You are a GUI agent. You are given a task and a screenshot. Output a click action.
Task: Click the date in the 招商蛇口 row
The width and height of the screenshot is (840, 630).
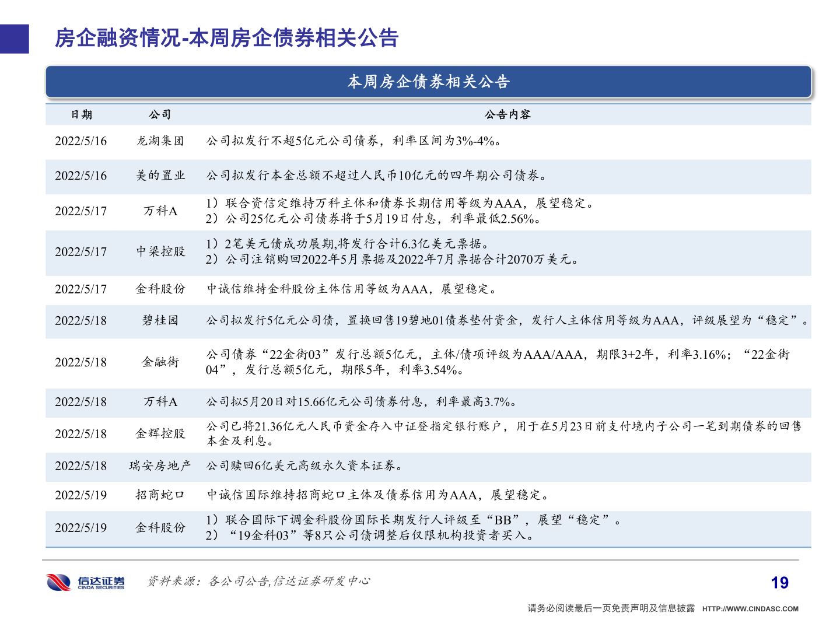pos(81,496)
